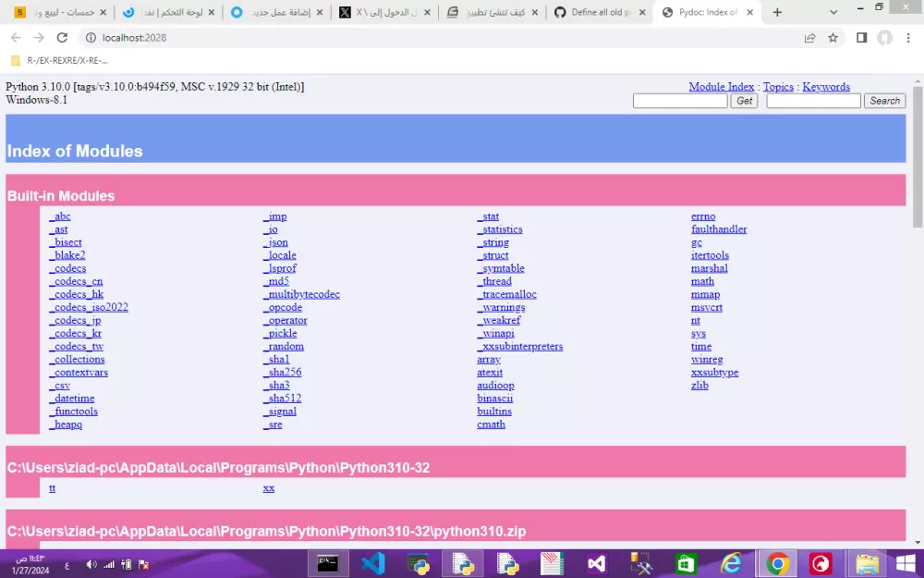This screenshot has height=578, width=924.
Task: Open the _json module link
Action: coord(275,242)
